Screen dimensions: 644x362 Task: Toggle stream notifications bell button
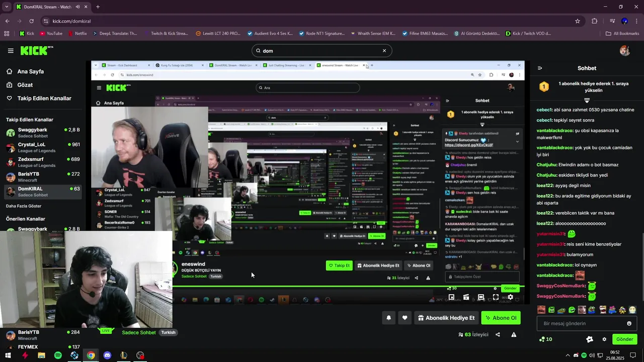click(388, 318)
